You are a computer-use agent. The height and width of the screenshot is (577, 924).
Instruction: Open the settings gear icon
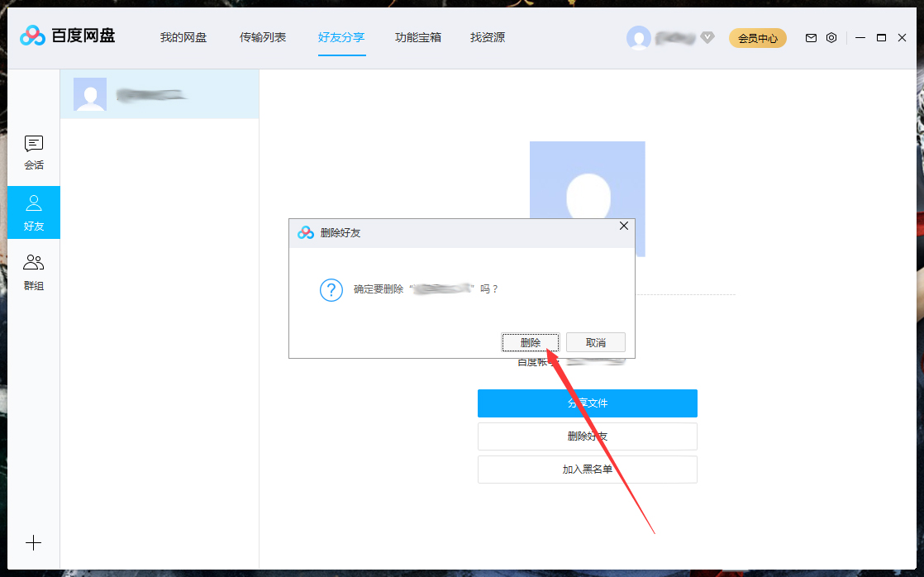[x=831, y=37]
